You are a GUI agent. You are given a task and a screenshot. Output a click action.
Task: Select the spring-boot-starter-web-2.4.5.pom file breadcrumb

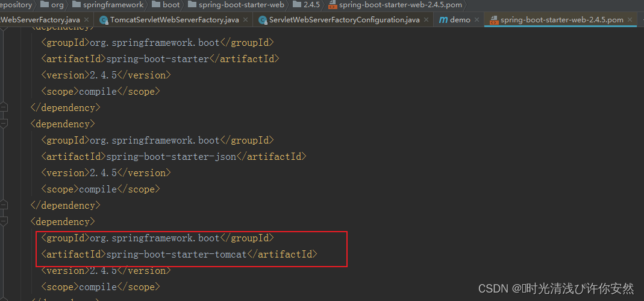pyautogui.click(x=395, y=5)
